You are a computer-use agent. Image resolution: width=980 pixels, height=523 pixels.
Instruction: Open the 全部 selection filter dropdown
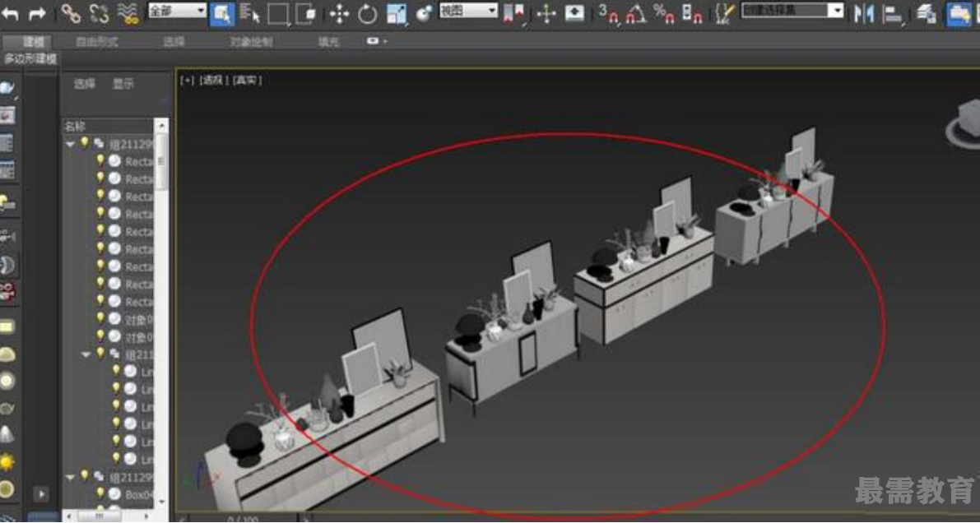tap(177, 10)
